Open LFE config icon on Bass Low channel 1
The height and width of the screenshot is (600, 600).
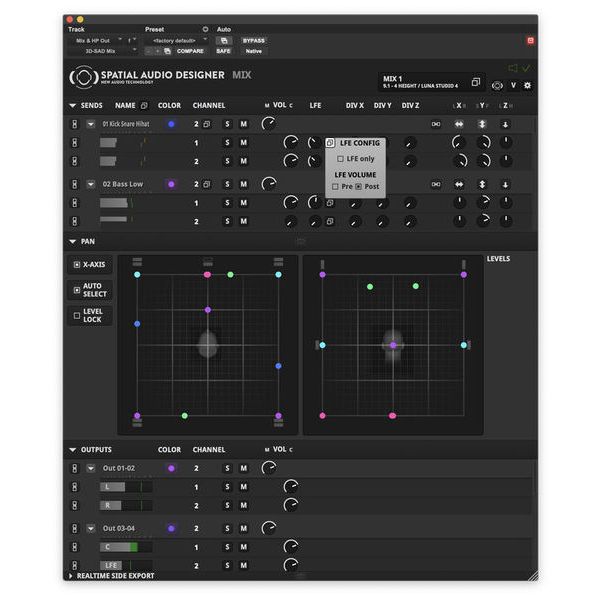330,203
